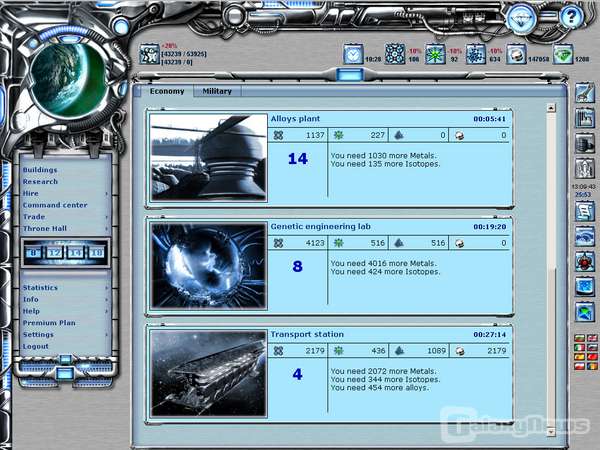Image resolution: width=600 pixels, height=450 pixels.
Task: Select the British flag language icon
Action: tap(592, 338)
